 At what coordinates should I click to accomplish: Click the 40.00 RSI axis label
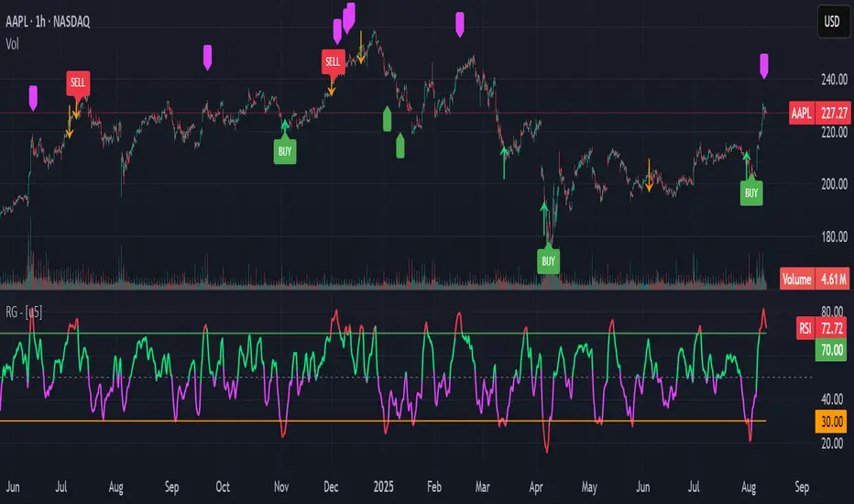[x=832, y=400]
